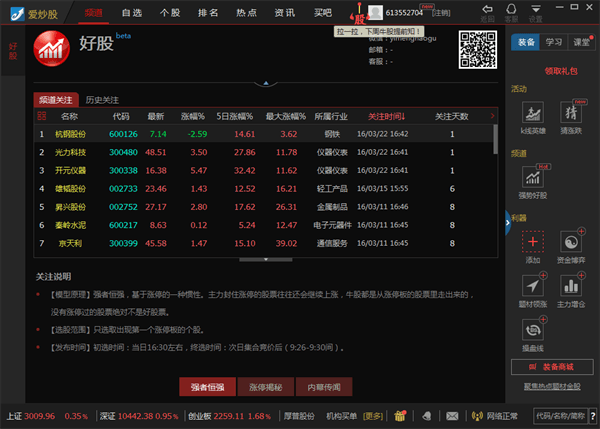Viewport: 600px width, 429px height.
Task: Click the stock code search input field
Action: (x=562, y=414)
